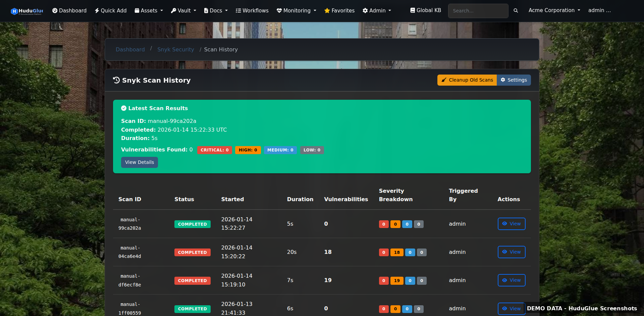Click the Scan History breadcrumb text
644x316 pixels.
tap(221, 50)
